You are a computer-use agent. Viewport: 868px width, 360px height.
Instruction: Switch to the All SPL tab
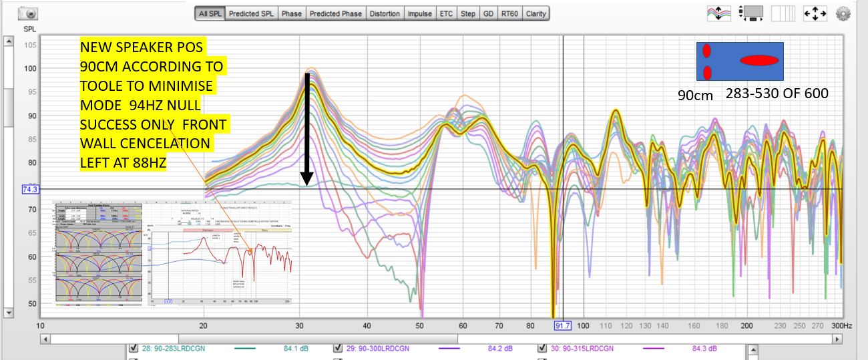(210, 13)
